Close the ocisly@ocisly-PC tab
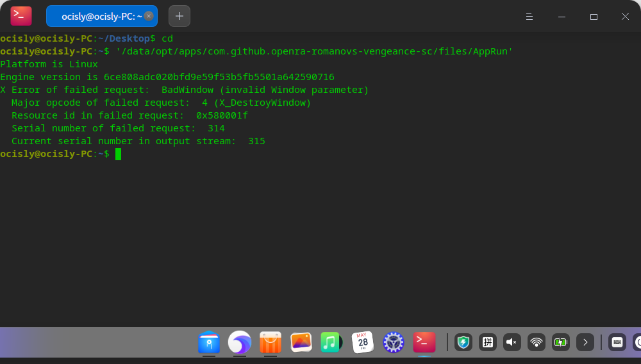The height and width of the screenshot is (364, 641). click(x=149, y=16)
